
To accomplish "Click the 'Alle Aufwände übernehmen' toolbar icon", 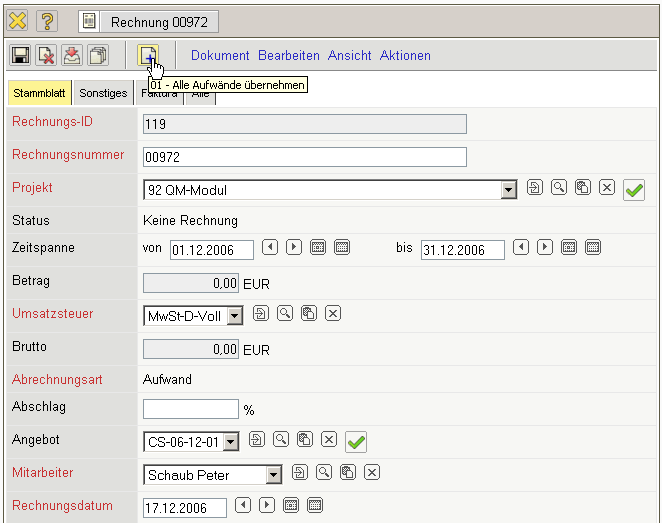I will tap(147, 56).
